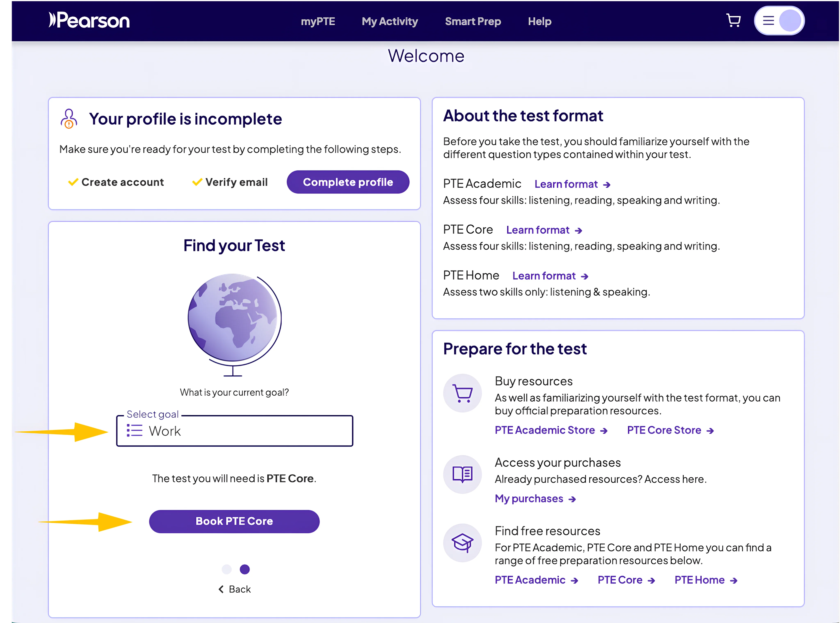Open free PTE Core resources link
The height and width of the screenshot is (623, 840).
(620, 580)
